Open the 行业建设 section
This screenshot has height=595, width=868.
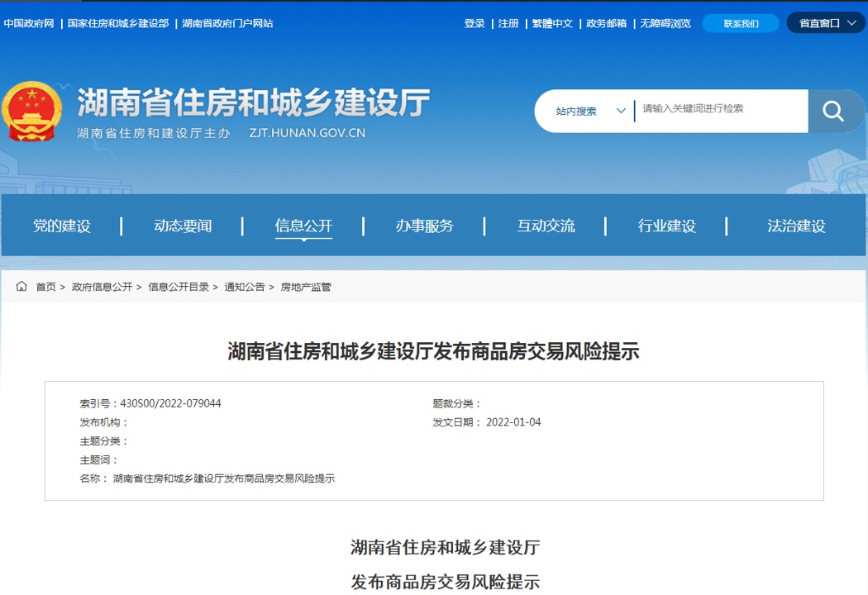click(666, 226)
